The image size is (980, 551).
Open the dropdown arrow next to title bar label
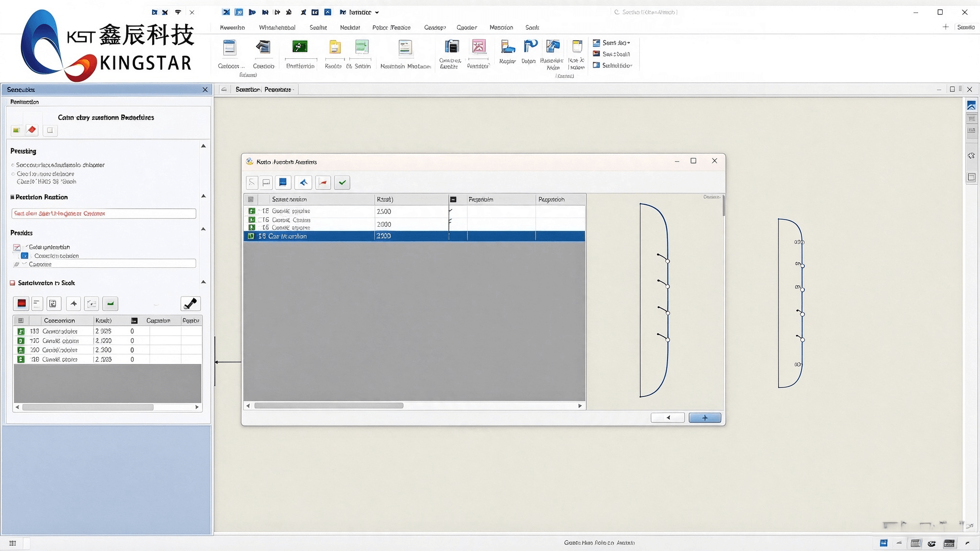coord(377,12)
